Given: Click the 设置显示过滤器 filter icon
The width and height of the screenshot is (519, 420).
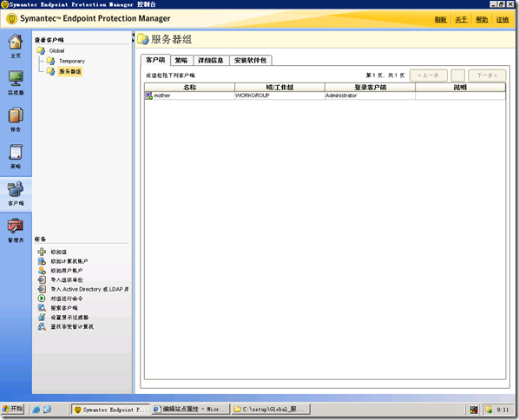Looking at the screenshot, I should 42,317.
